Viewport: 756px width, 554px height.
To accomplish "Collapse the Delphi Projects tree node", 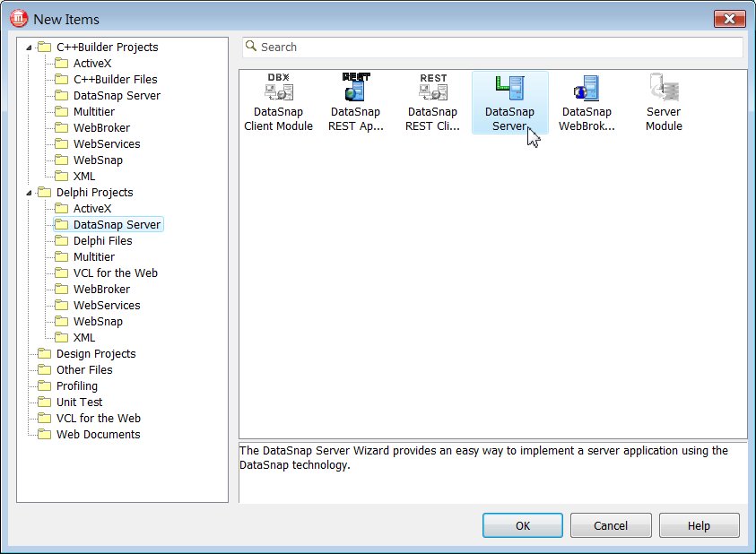I will click(29, 193).
